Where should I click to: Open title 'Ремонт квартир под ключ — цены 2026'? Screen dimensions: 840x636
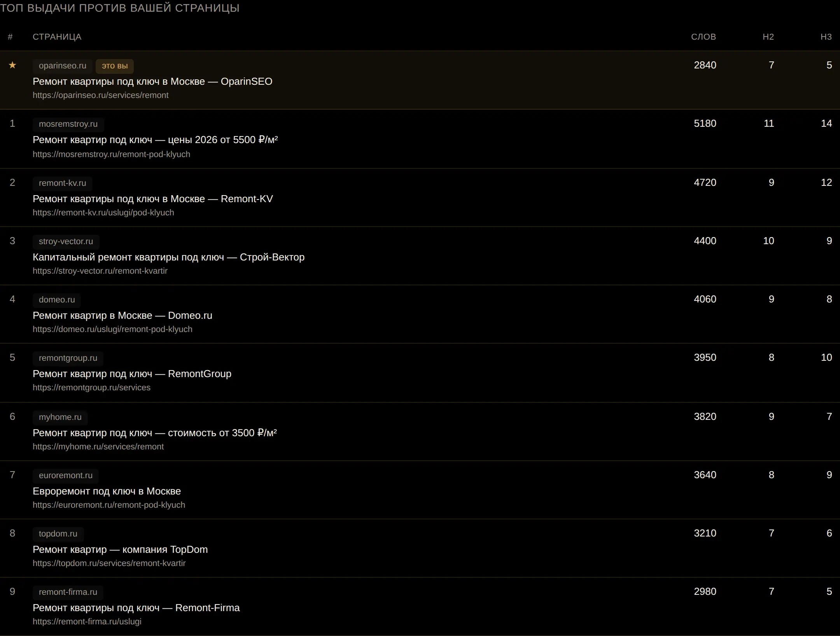[x=155, y=140]
